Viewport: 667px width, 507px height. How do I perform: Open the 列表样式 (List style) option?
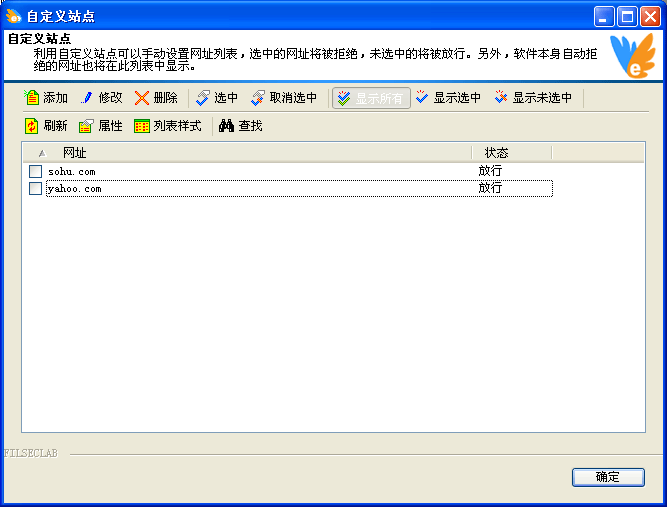coord(142,126)
